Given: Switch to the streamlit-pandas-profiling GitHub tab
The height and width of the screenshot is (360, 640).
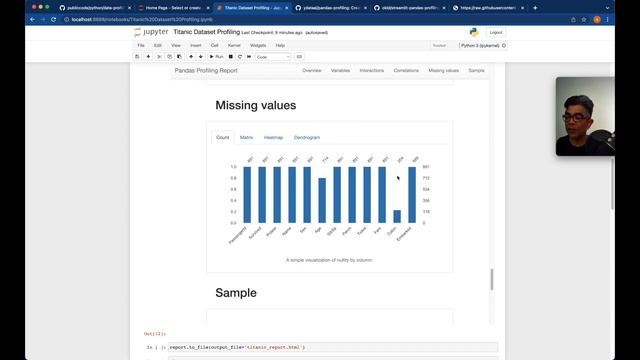Looking at the screenshot, I should [410, 8].
